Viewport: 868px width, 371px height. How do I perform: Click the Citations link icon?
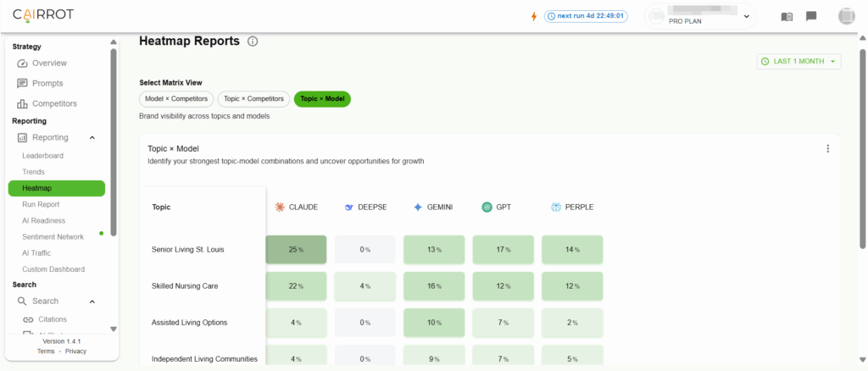pos(28,319)
